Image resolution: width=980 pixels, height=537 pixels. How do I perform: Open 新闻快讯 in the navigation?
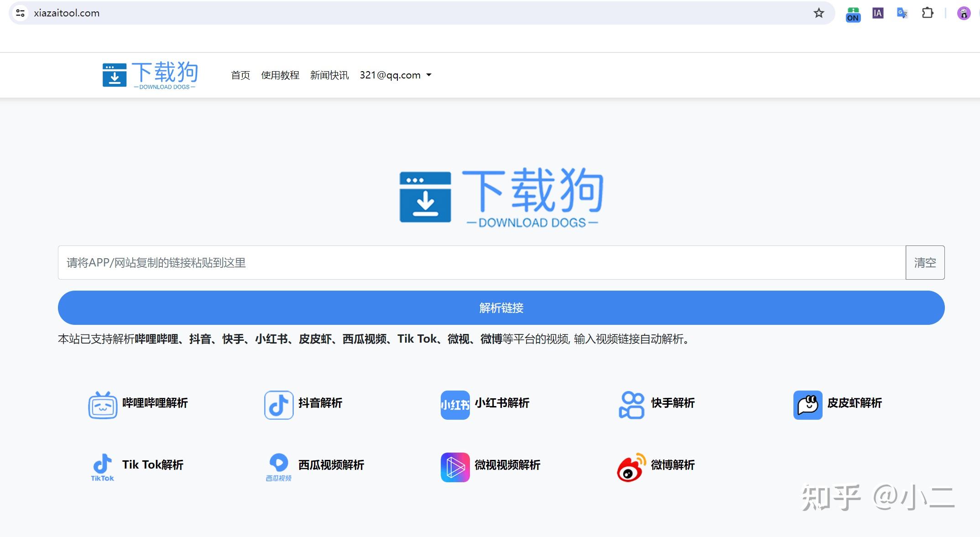click(329, 75)
